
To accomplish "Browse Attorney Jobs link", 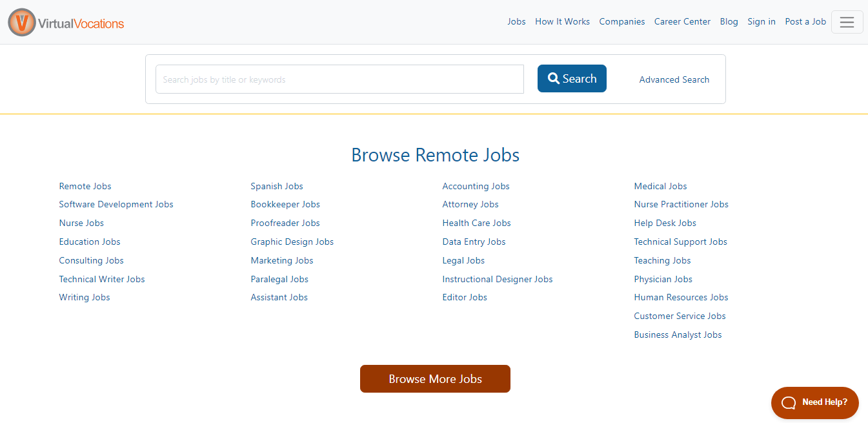I will point(470,204).
